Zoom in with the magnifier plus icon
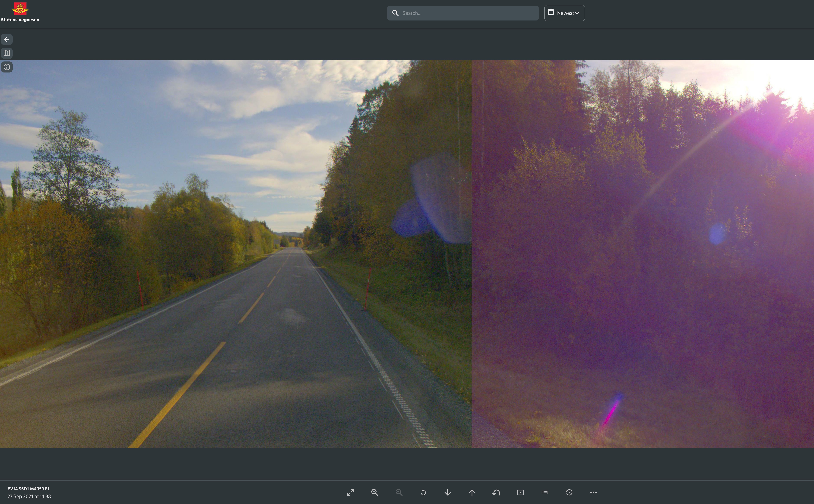This screenshot has height=504, width=814. click(375, 492)
